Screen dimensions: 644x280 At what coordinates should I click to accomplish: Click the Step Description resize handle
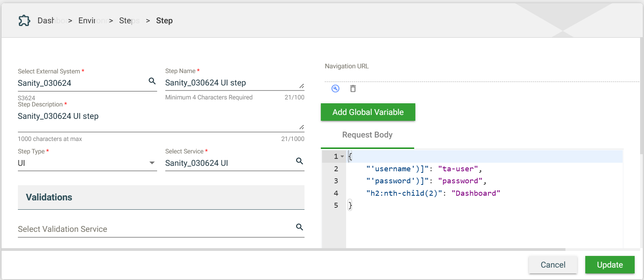[x=301, y=127]
